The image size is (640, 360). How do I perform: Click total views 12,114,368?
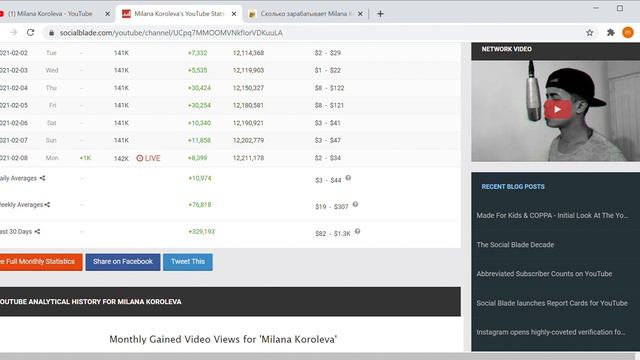(249, 53)
